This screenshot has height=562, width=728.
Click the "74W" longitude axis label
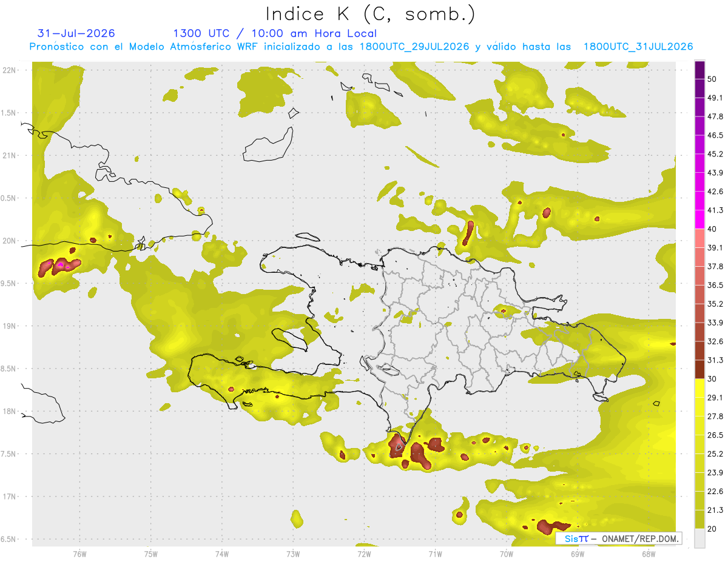click(x=221, y=554)
